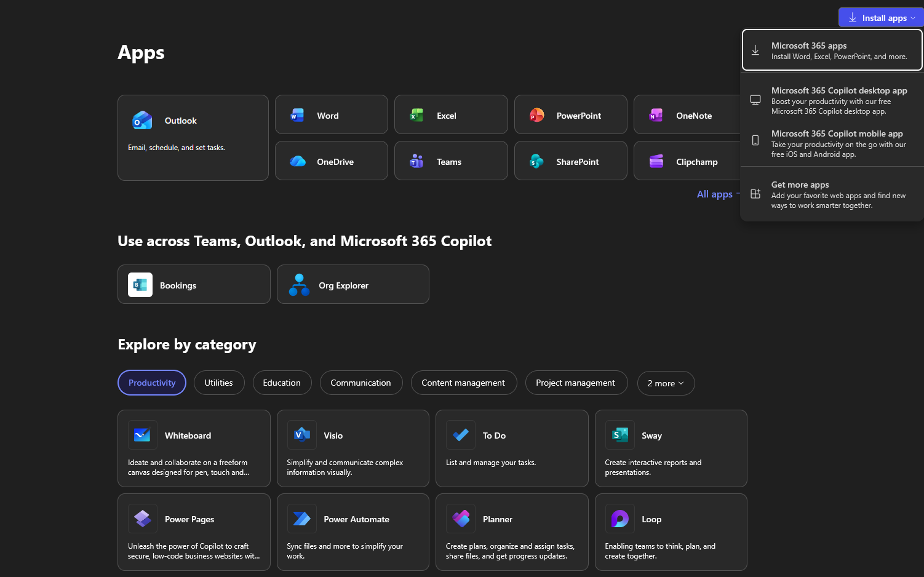Collapse the Install apps dropdown chevron

913,18
